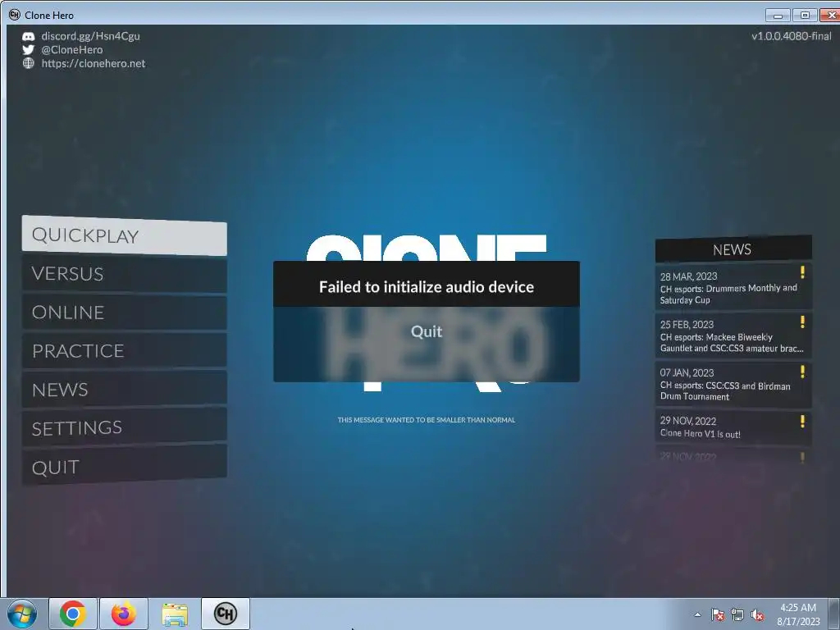The image size is (840, 630).
Task: Click Clone Hero title bar icon
Action: point(15,15)
